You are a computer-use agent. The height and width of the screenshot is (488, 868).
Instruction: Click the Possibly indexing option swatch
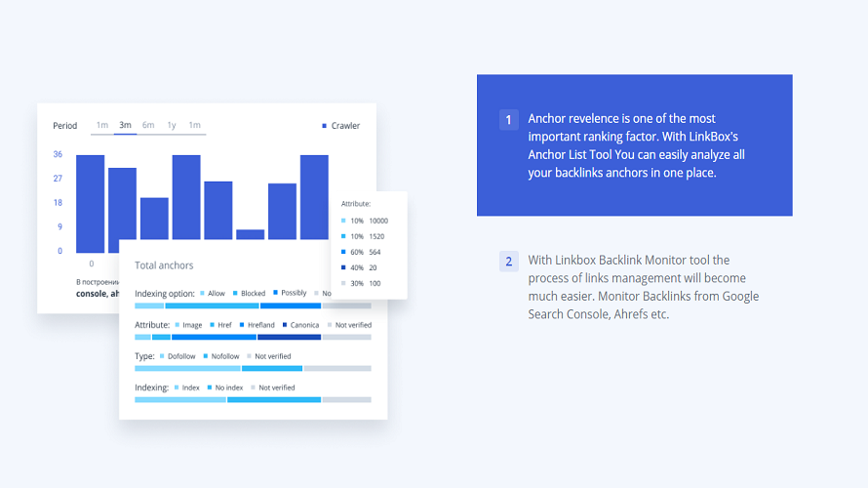(x=276, y=293)
